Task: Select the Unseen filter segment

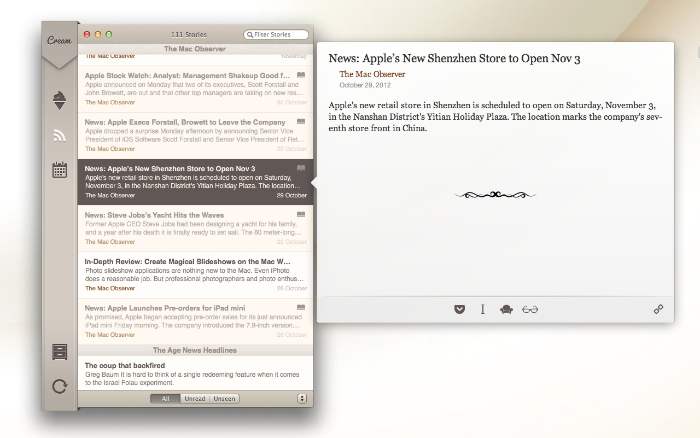Action: (225, 398)
